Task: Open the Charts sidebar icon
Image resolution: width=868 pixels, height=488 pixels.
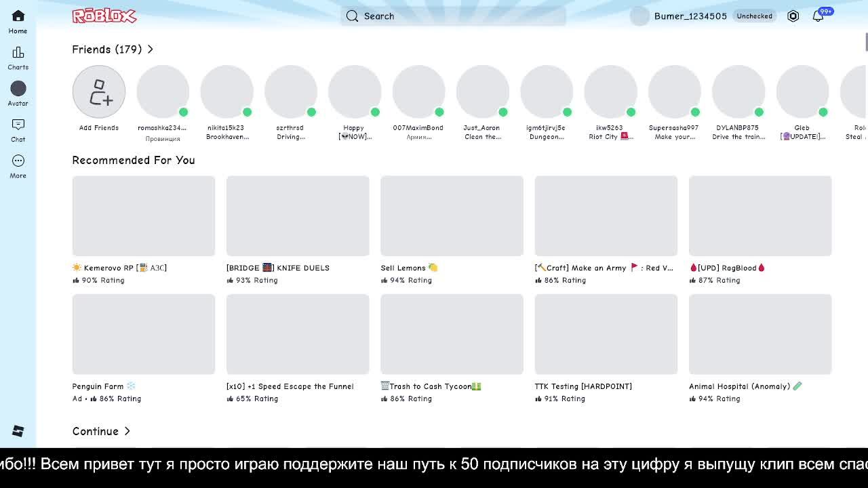Action: tap(18, 52)
